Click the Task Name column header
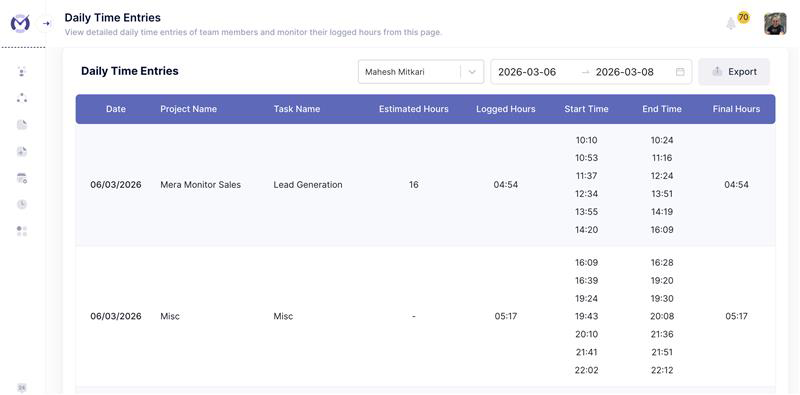 click(297, 109)
